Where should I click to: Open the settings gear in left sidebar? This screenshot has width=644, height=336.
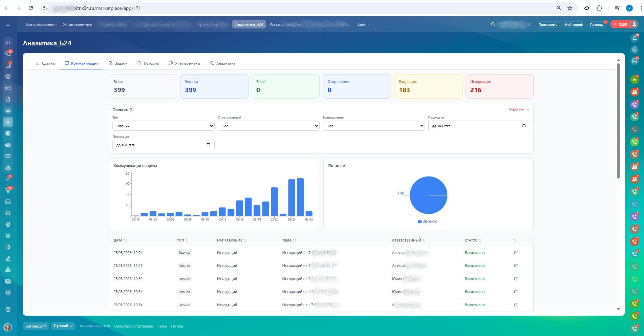pyautogui.click(x=8, y=309)
